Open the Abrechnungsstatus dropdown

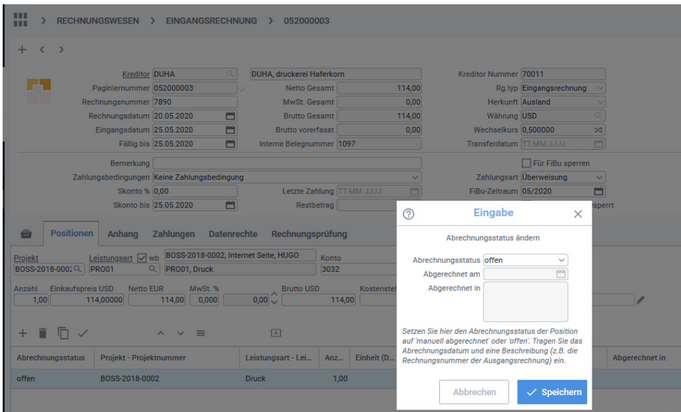point(562,260)
